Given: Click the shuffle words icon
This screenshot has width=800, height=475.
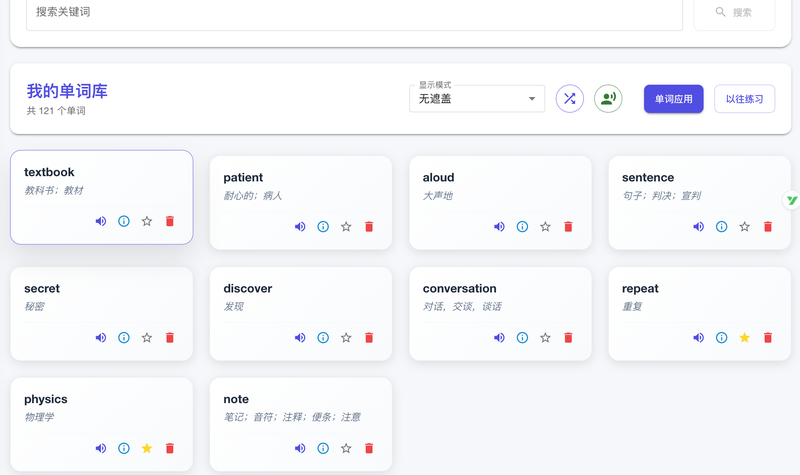Looking at the screenshot, I should pos(570,99).
